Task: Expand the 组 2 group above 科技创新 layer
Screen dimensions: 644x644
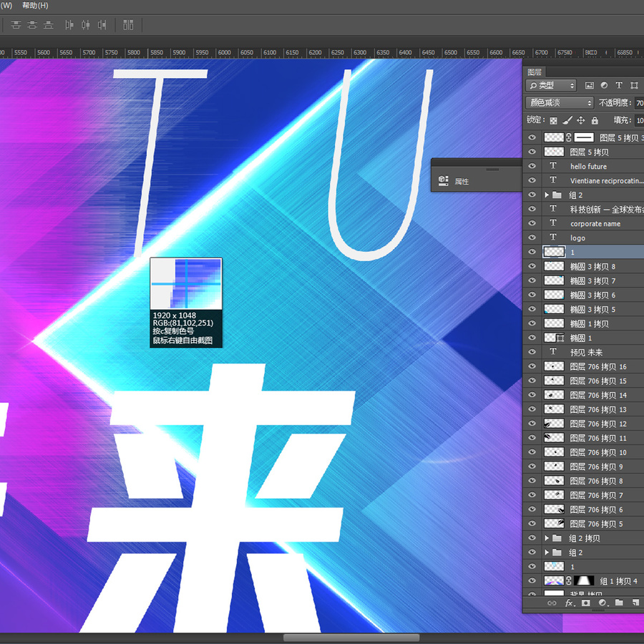Action: click(x=547, y=195)
